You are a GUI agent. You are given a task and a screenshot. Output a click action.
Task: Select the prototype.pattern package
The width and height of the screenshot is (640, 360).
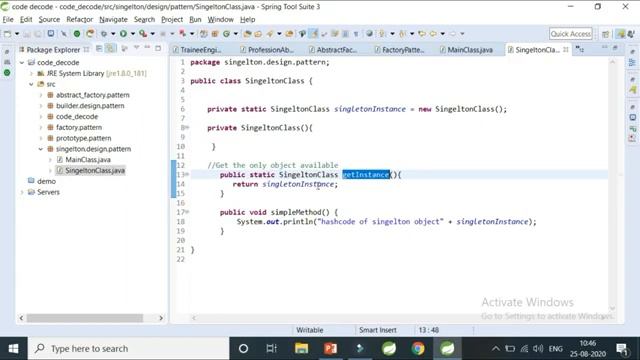point(83,138)
